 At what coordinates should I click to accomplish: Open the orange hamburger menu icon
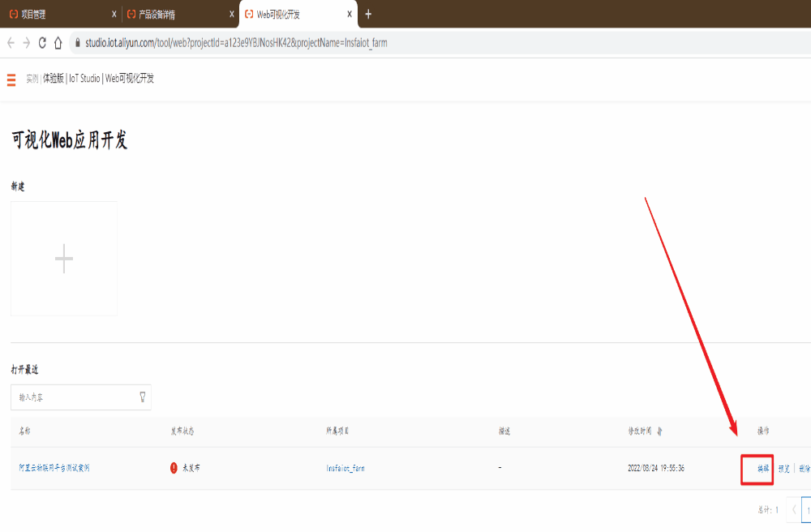(x=11, y=79)
